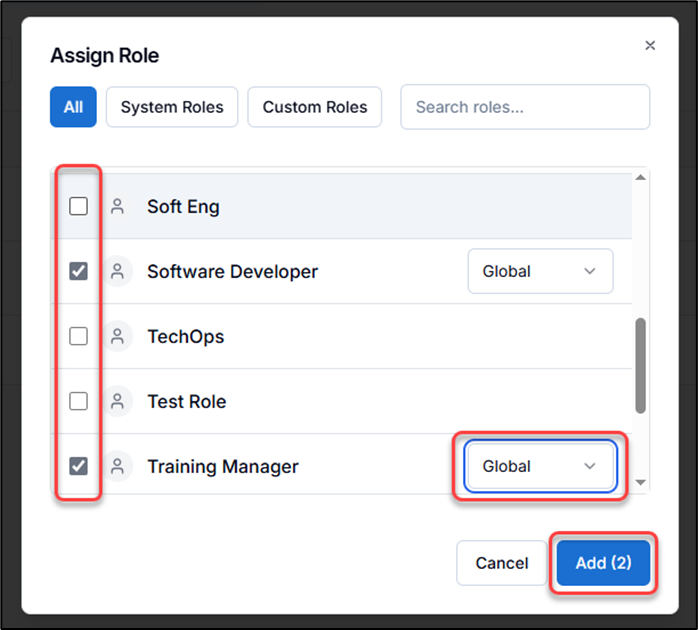
Task: Close the Assign Role dialog with X
Action: [x=650, y=45]
